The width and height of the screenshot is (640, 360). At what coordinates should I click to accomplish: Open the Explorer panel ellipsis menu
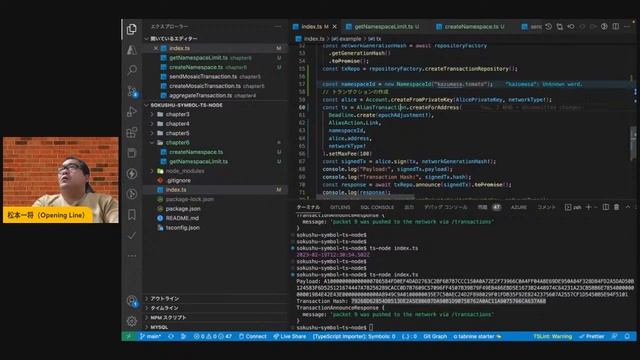pyautogui.click(x=278, y=27)
